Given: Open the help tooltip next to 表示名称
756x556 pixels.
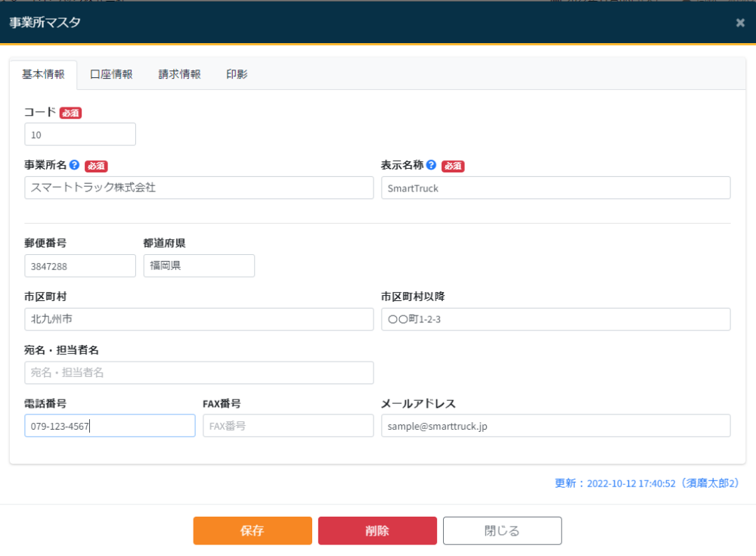Looking at the screenshot, I should point(430,166).
